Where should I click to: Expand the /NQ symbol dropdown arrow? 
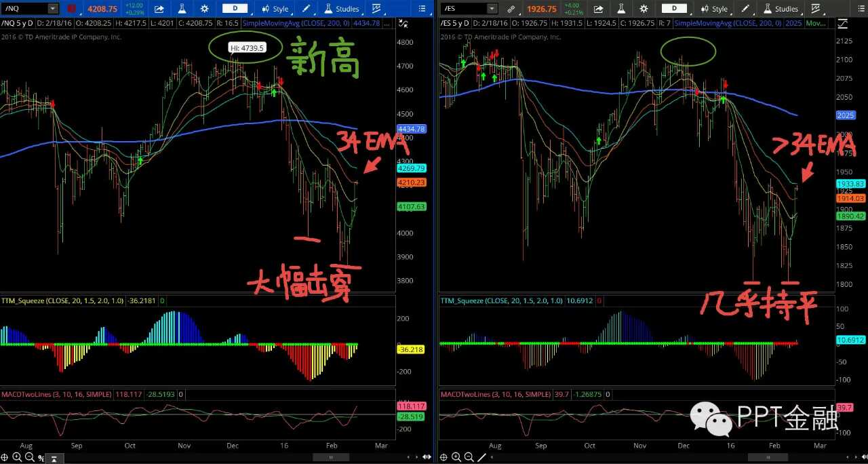click(x=53, y=9)
